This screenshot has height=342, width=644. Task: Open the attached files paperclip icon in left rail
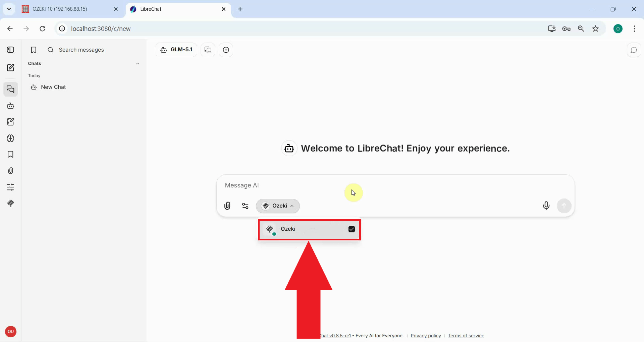click(10, 171)
